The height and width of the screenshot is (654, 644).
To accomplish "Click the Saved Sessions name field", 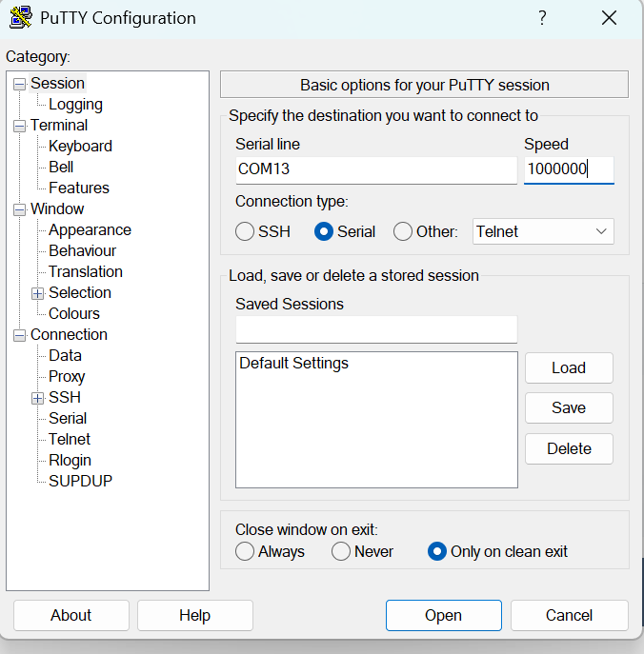I will point(376,329).
